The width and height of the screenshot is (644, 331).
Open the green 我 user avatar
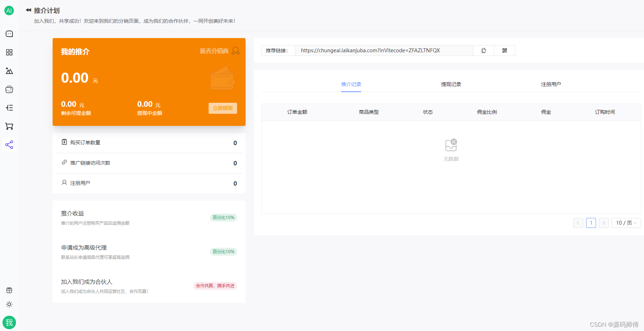9,322
